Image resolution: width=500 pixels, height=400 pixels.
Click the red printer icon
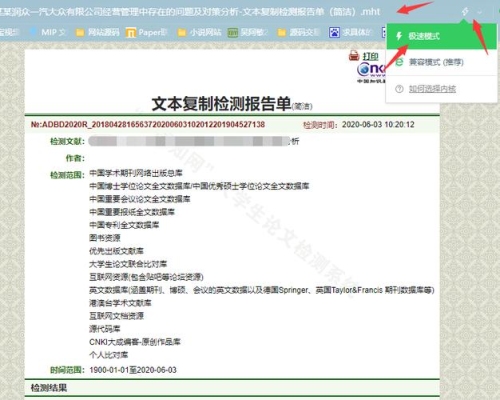[x=354, y=55]
